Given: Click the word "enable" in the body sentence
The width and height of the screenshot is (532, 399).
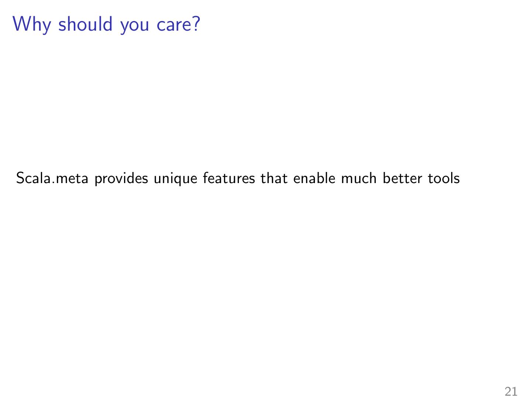Looking at the screenshot, I should tap(315, 178).
